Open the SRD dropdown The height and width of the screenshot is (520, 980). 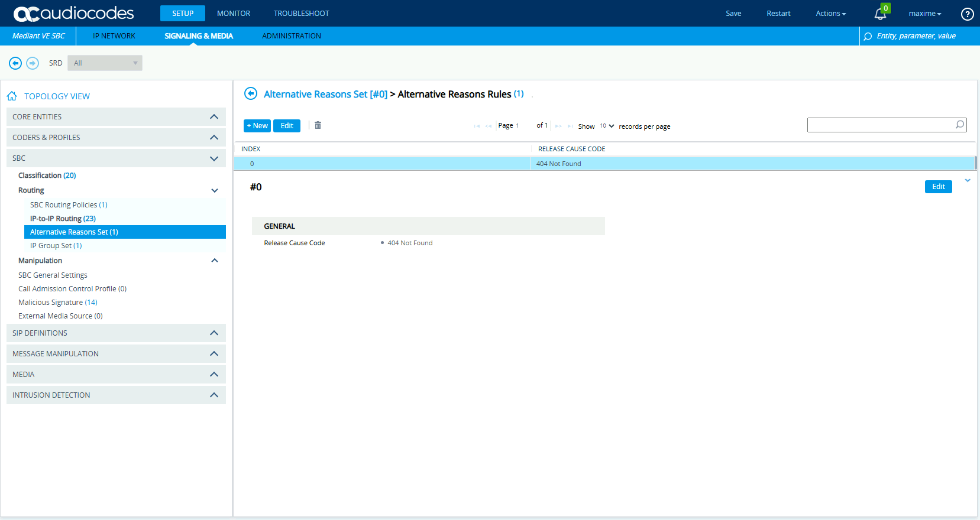105,63
